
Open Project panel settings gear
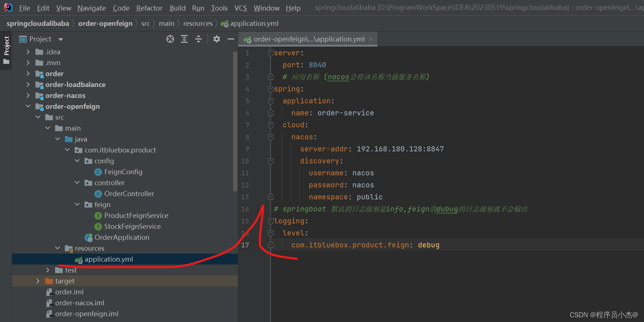click(x=217, y=39)
